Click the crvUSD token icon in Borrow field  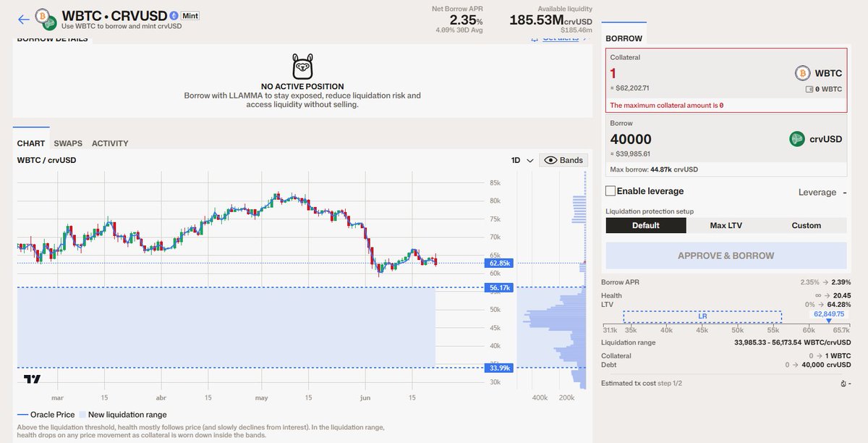(x=797, y=139)
